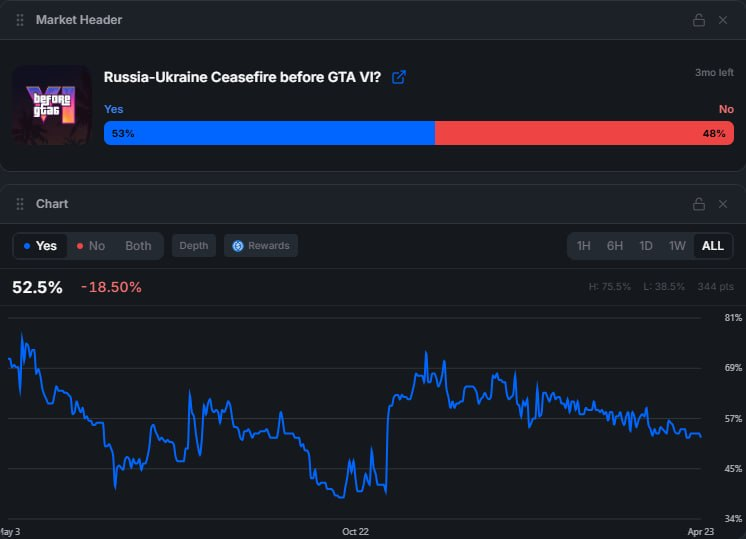Switch chart range to 6H
Image resolution: width=746 pixels, height=539 pixels.
[615, 246]
